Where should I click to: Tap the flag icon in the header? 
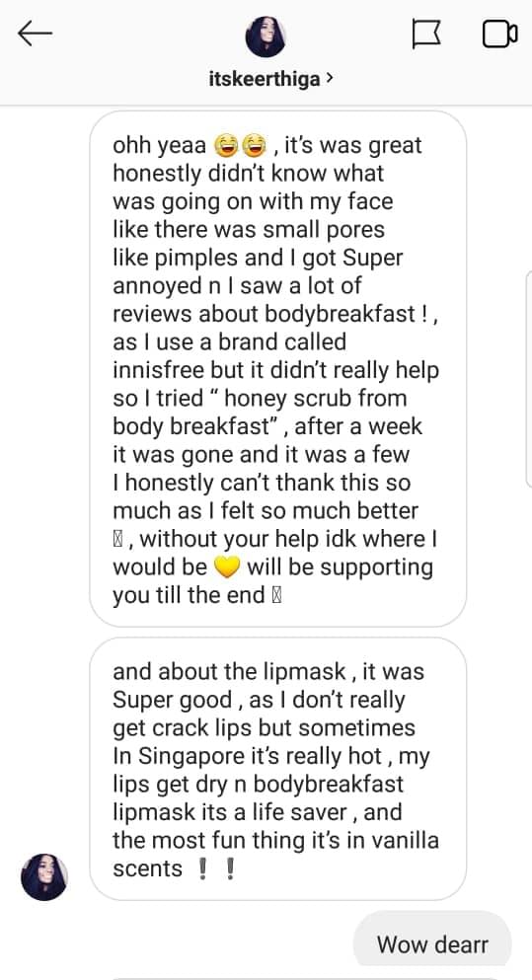pos(427,34)
